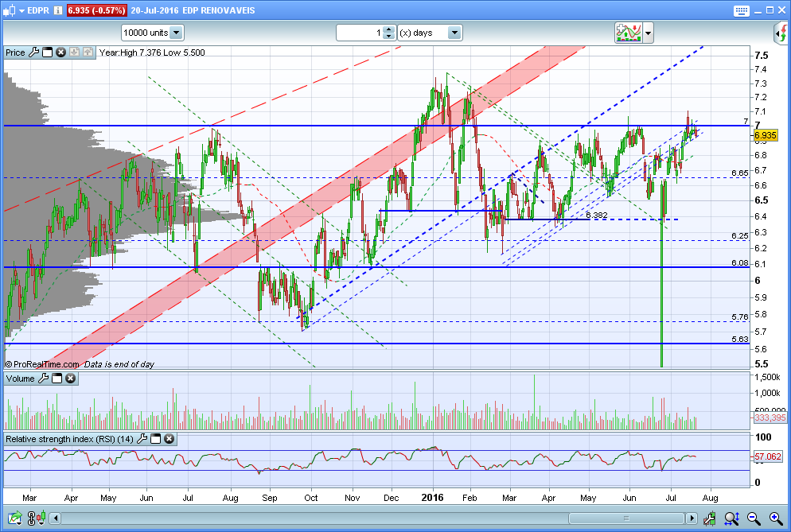The image size is (791, 532).
Task: Open RSI panel settings wrench
Action: (142, 439)
